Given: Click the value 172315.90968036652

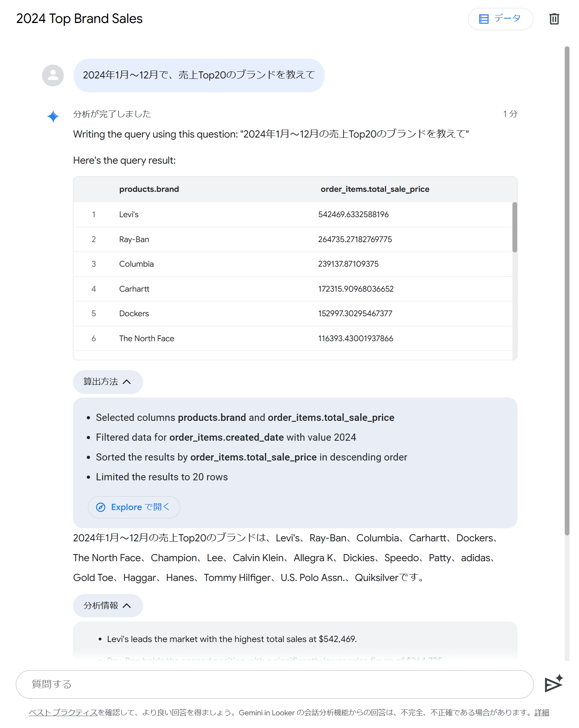Looking at the screenshot, I should [356, 289].
